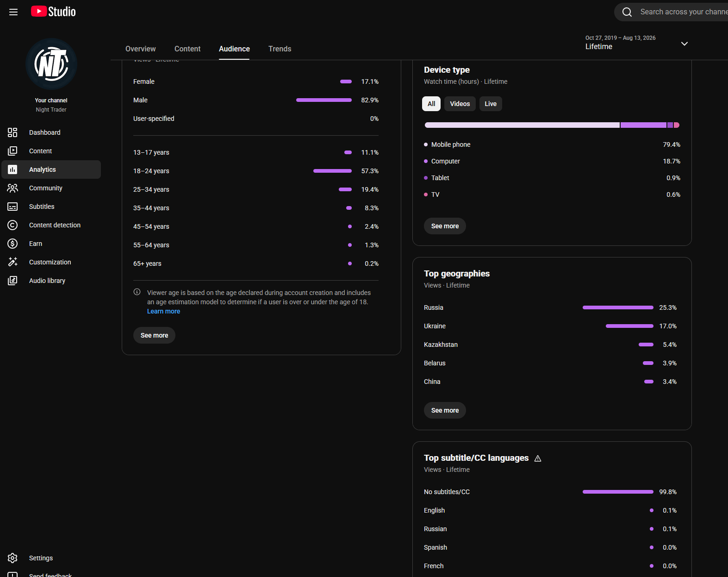Image resolution: width=728 pixels, height=577 pixels.
Task: Select the Live device type filter
Action: coord(491,104)
